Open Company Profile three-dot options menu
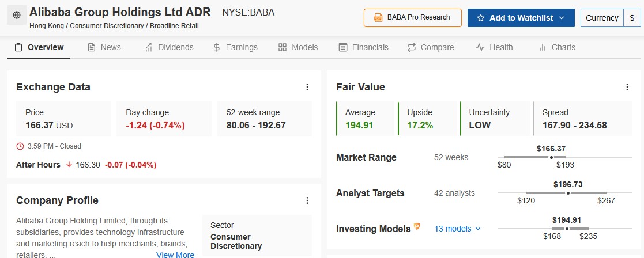Screen dimensions: 644x258 (307, 200)
